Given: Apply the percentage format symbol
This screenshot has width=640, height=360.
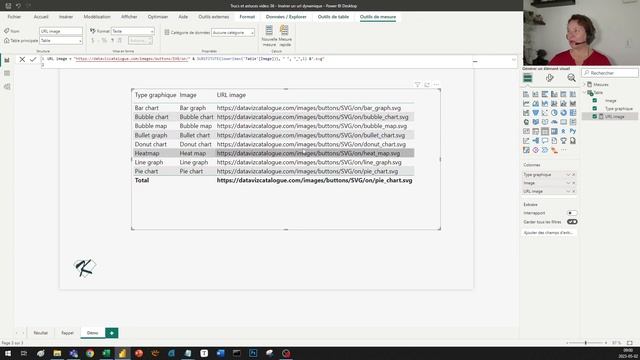Looking at the screenshot, I should point(104,41).
